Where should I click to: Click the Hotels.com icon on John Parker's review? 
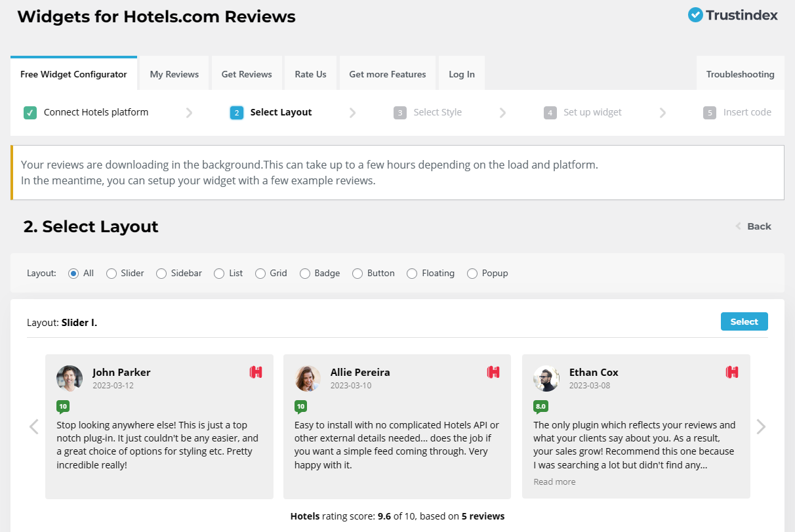(256, 371)
